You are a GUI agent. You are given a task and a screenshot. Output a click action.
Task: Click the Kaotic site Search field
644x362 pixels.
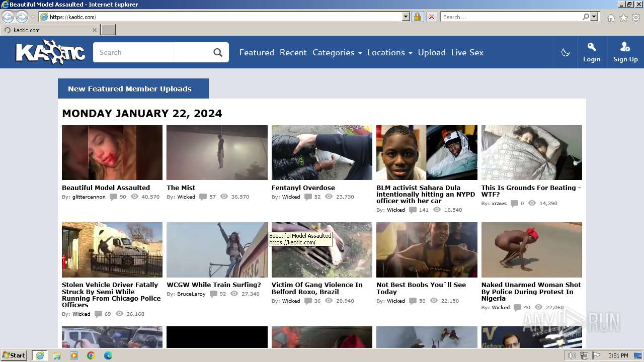[133, 52]
